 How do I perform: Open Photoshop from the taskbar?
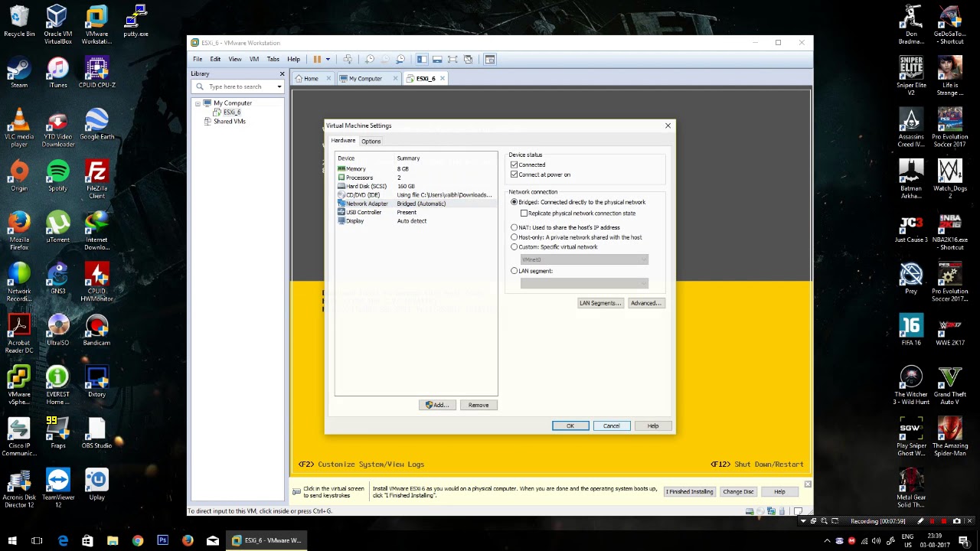click(162, 540)
